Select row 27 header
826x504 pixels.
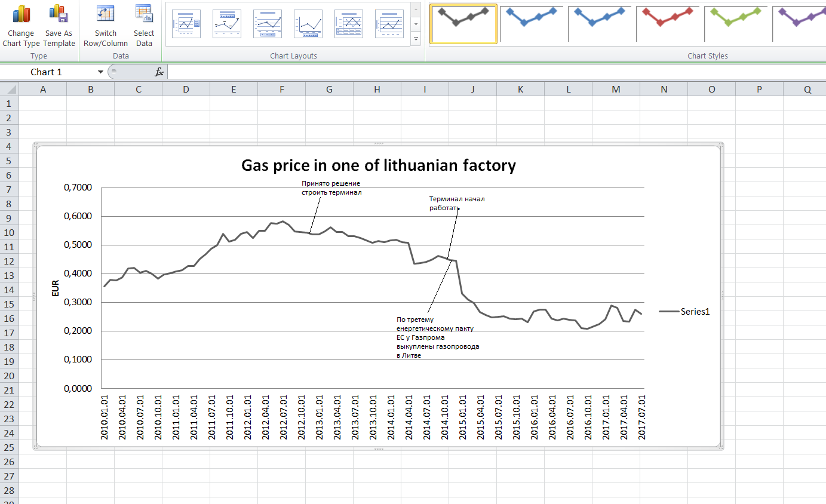point(9,477)
